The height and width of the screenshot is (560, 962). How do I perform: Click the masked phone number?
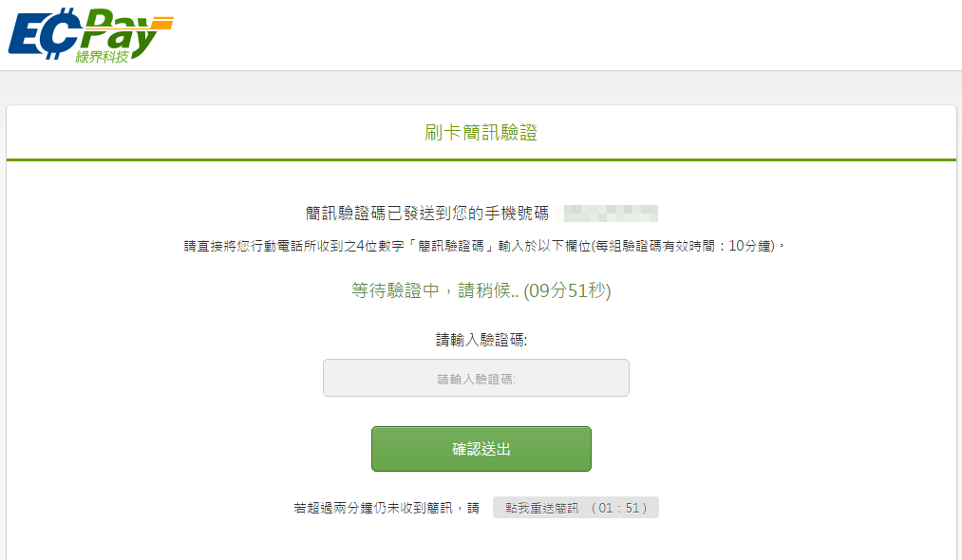click(611, 213)
